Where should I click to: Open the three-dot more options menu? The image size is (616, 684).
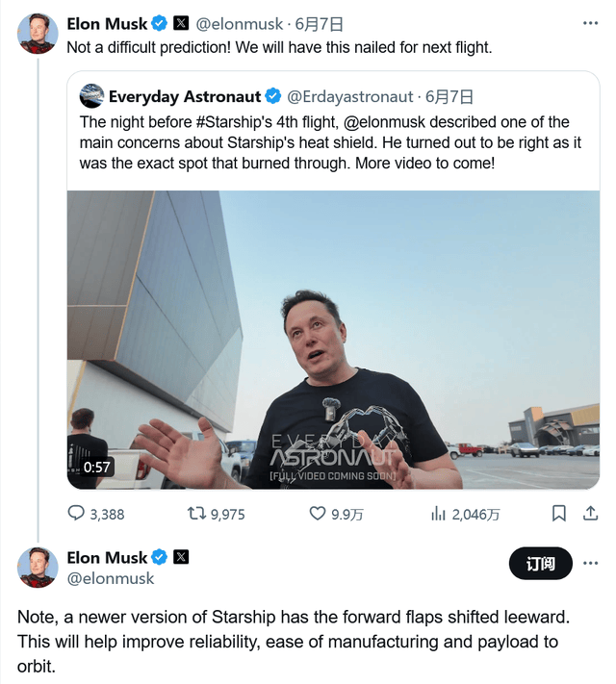click(591, 23)
